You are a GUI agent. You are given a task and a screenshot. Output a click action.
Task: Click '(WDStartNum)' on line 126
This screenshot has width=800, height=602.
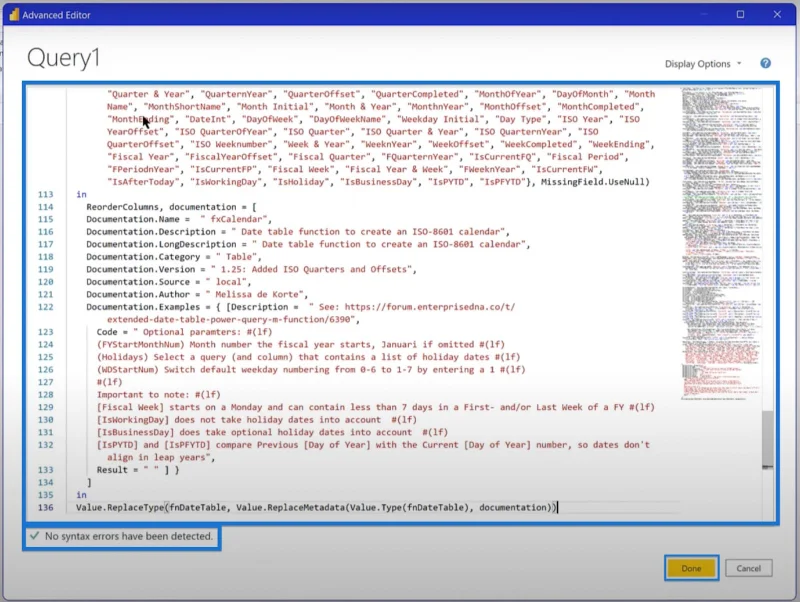point(128,369)
